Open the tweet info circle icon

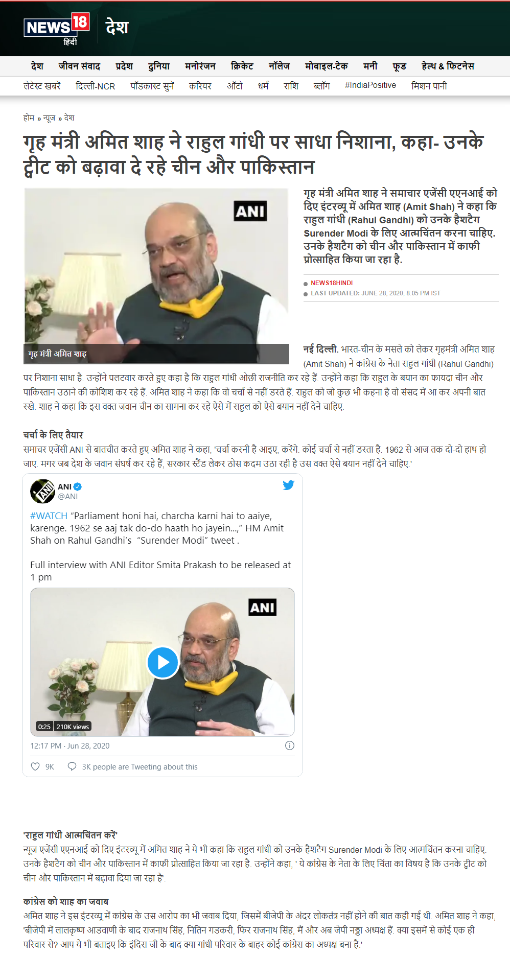click(290, 745)
